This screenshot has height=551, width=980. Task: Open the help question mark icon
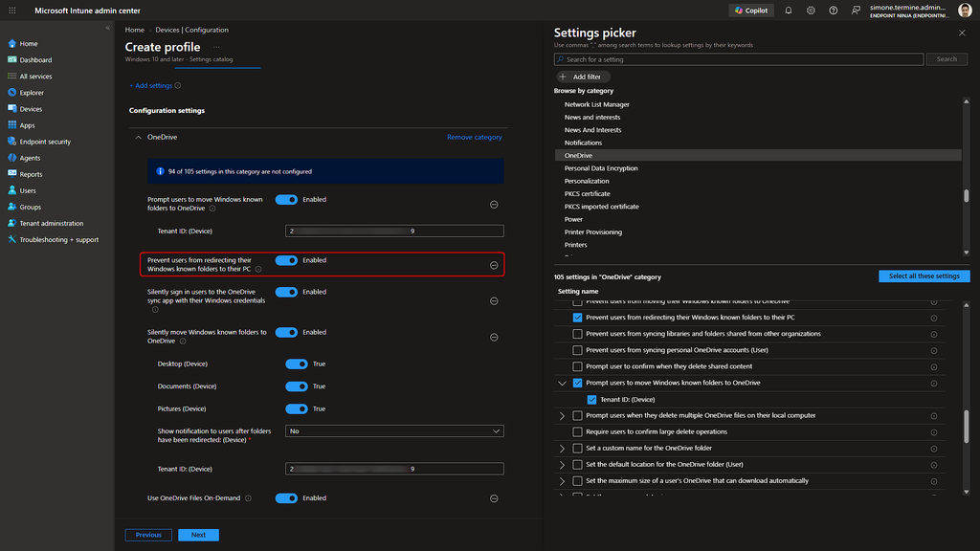pos(834,11)
